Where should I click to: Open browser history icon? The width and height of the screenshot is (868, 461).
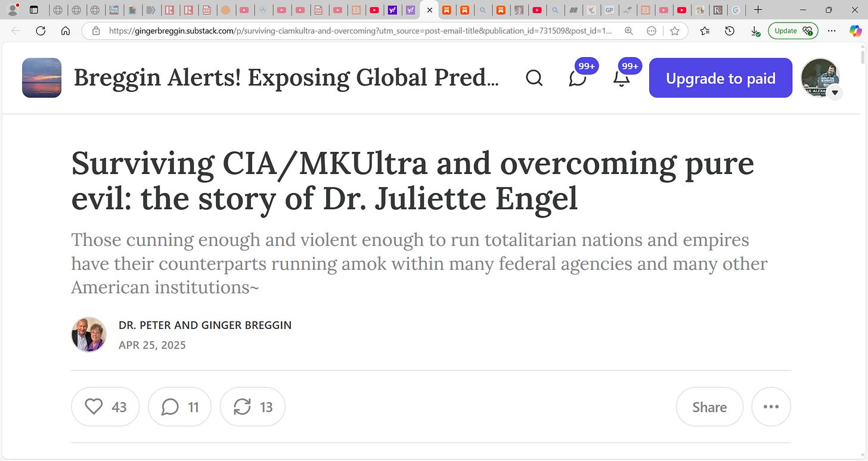pos(730,31)
